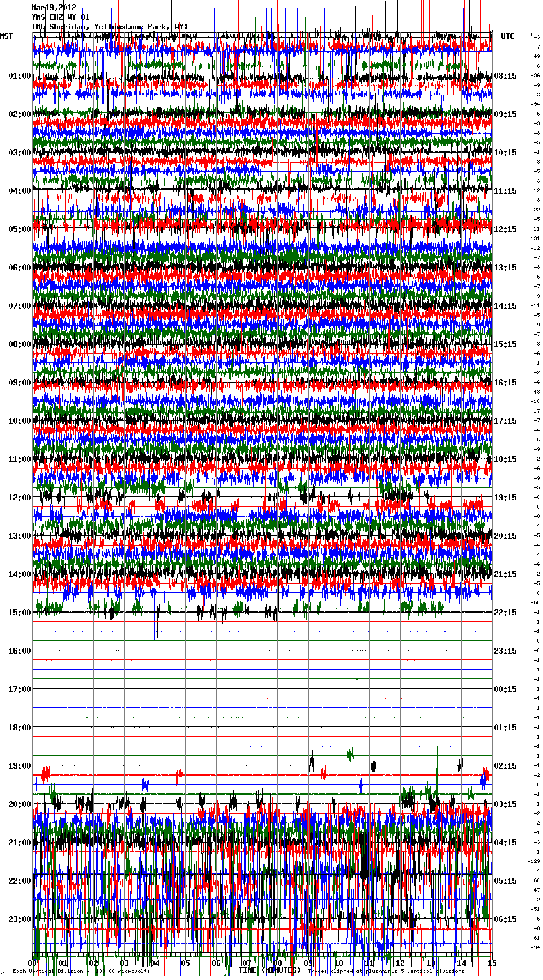The width and height of the screenshot is (543, 980).
Task: Select the 00:15 UTC time label
Action: pyautogui.click(x=505, y=689)
